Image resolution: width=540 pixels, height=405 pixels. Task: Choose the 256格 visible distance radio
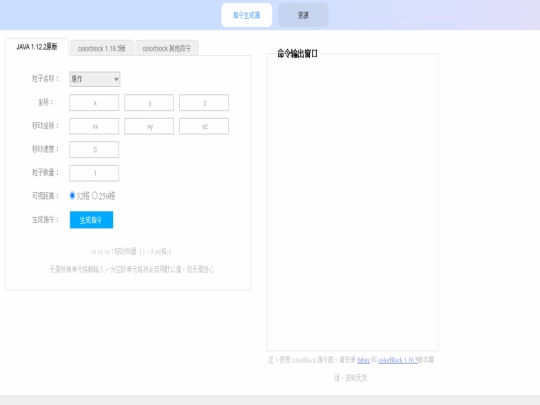94,196
